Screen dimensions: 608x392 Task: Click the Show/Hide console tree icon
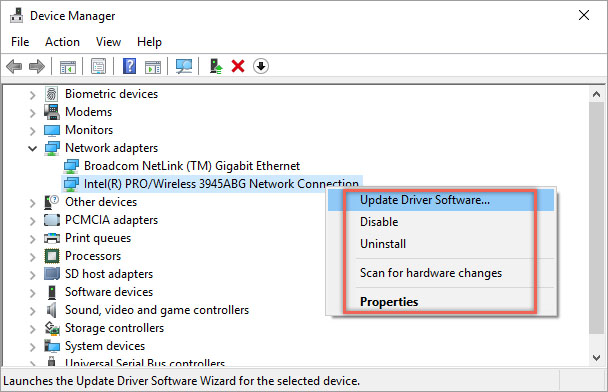(x=68, y=67)
